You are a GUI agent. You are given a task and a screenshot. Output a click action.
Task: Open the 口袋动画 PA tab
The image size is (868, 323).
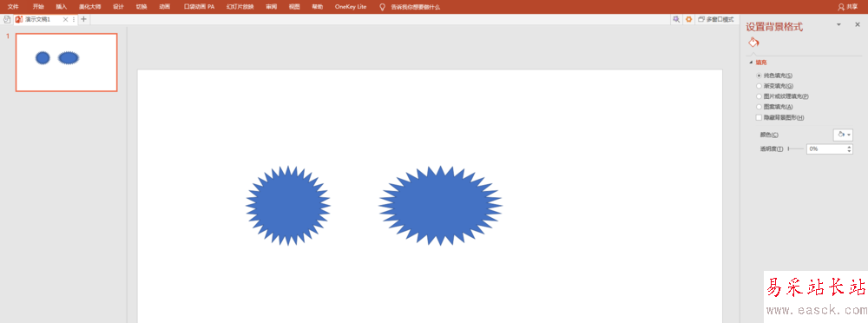(199, 7)
